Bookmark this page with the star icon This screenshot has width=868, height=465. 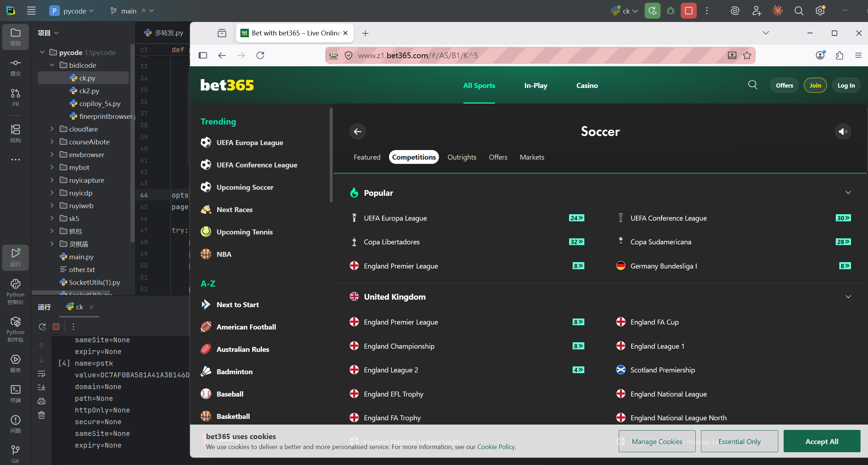click(747, 55)
